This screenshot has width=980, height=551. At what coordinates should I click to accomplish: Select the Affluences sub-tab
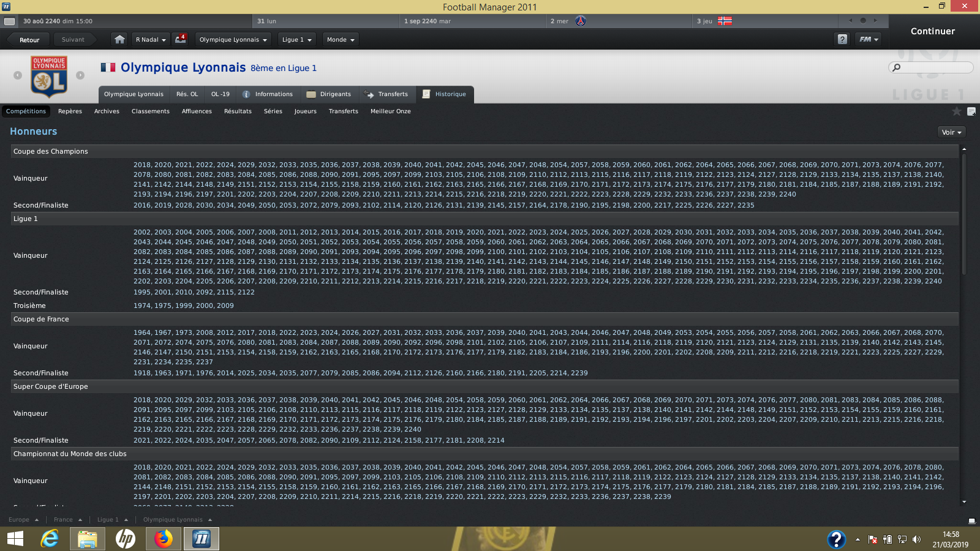(197, 111)
